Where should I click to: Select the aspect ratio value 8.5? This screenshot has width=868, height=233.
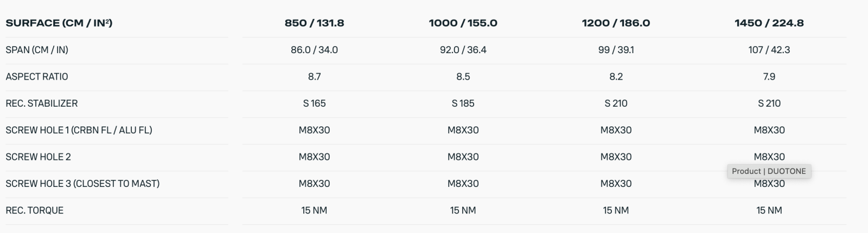[x=463, y=76]
